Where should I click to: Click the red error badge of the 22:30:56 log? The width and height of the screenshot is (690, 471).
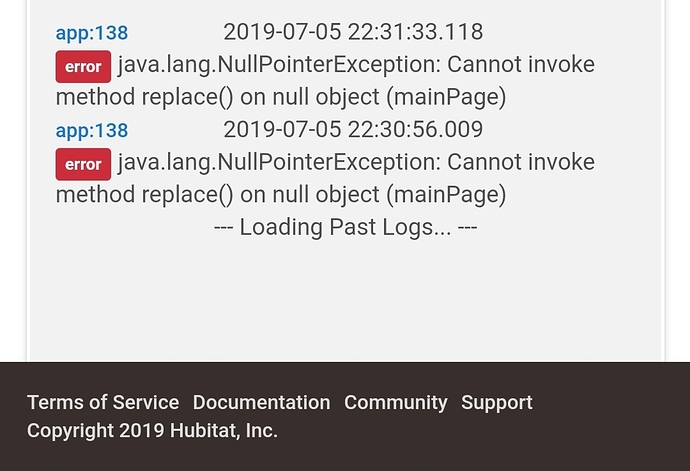(83, 164)
